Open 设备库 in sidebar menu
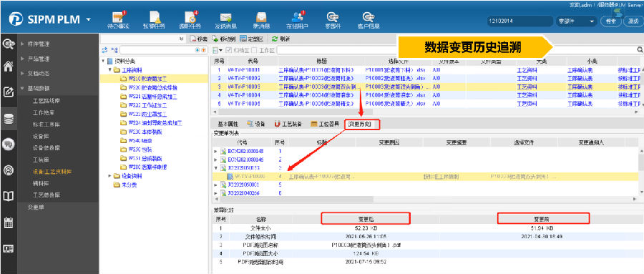This screenshot has width=644, height=274. pyautogui.click(x=41, y=136)
